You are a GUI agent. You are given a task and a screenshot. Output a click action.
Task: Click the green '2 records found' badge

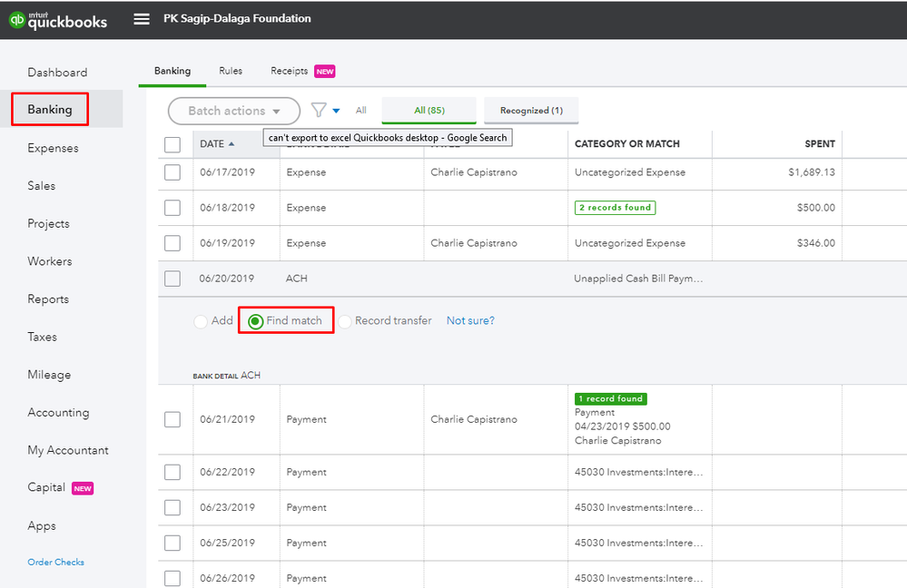pyautogui.click(x=615, y=208)
